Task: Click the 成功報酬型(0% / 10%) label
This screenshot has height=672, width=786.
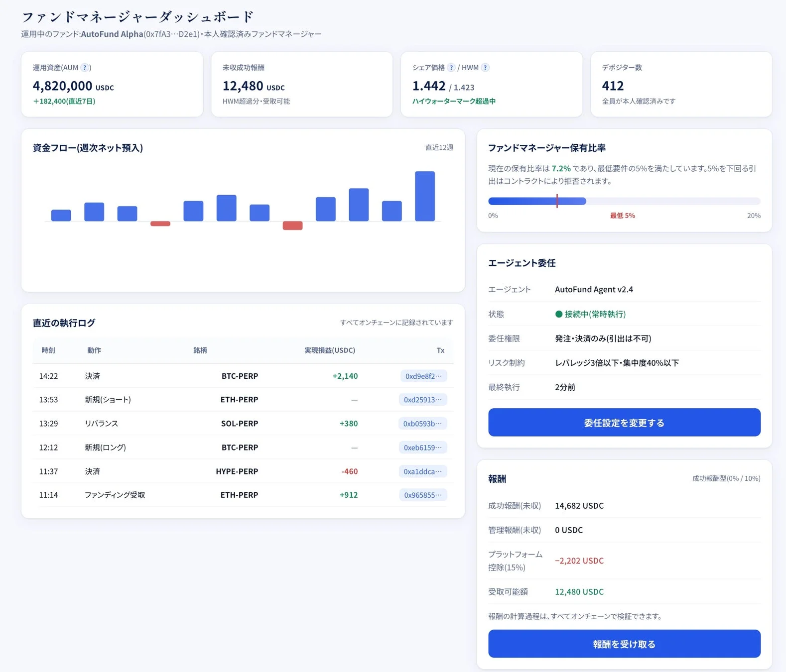Action: (x=726, y=478)
